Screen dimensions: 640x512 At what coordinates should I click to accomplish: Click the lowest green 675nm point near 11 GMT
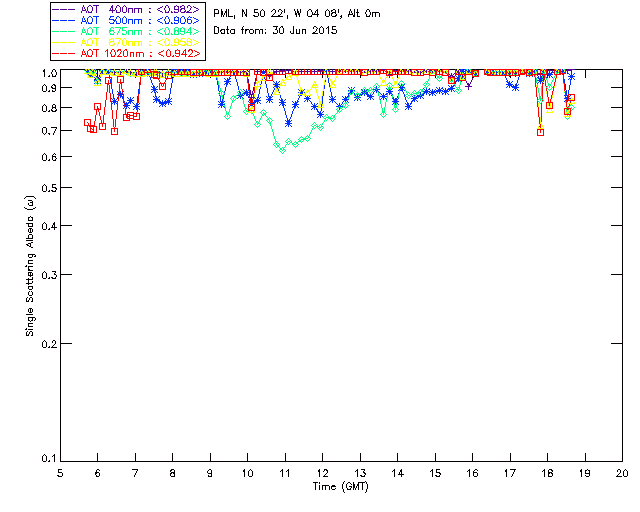(282, 150)
